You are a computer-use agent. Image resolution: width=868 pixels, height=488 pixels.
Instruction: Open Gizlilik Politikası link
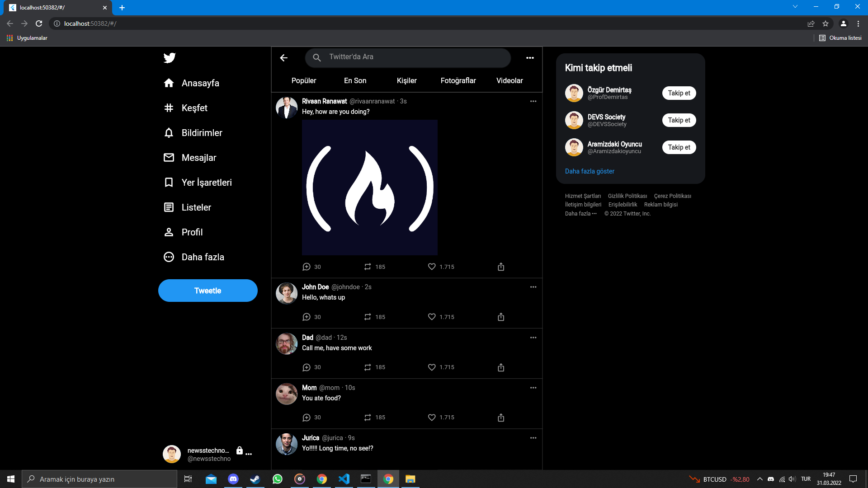tap(627, 196)
